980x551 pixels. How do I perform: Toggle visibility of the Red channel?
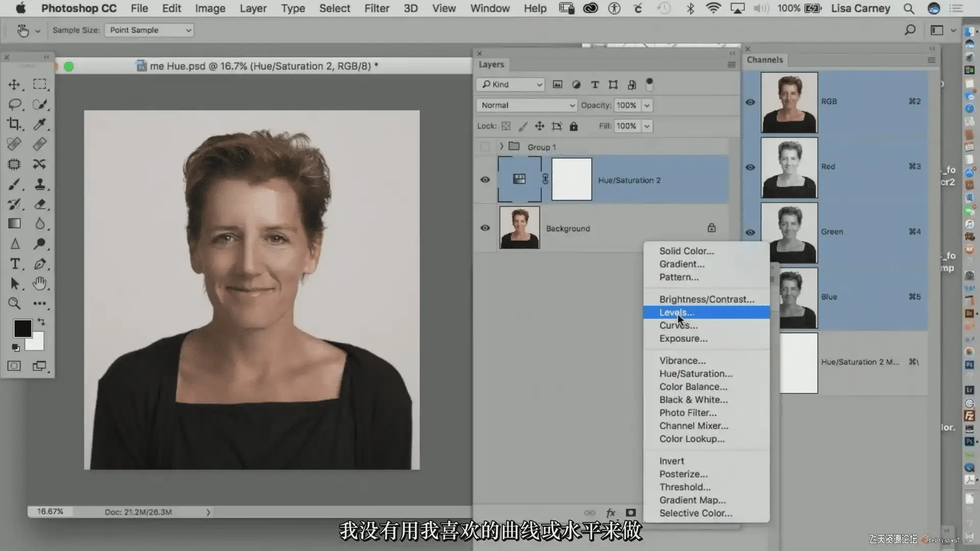click(750, 167)
